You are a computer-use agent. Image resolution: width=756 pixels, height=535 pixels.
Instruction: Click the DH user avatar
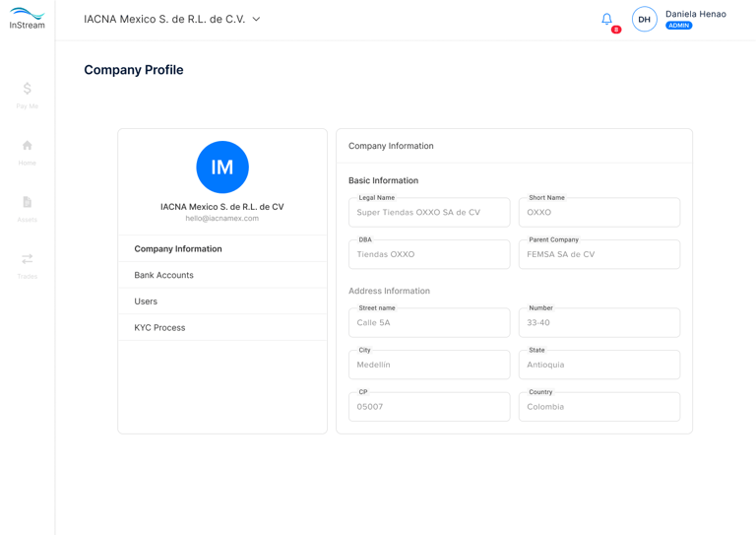pos(644,19)
